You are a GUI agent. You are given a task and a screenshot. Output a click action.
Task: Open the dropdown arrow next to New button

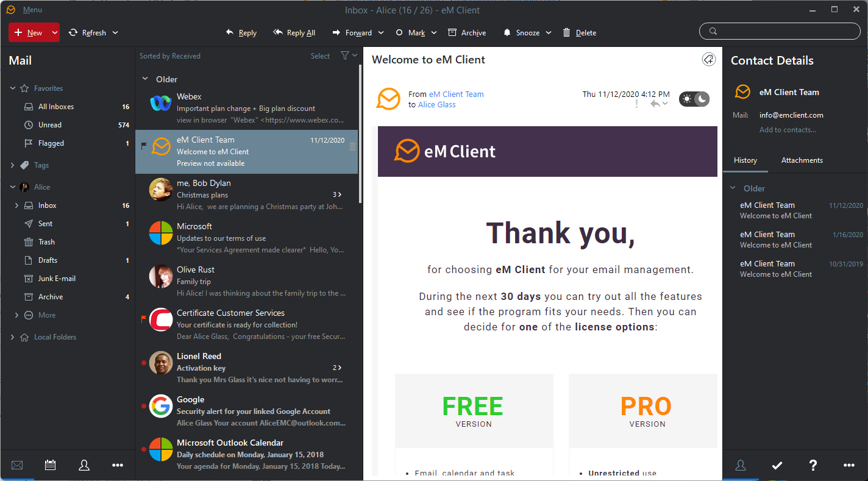point(55,33)
